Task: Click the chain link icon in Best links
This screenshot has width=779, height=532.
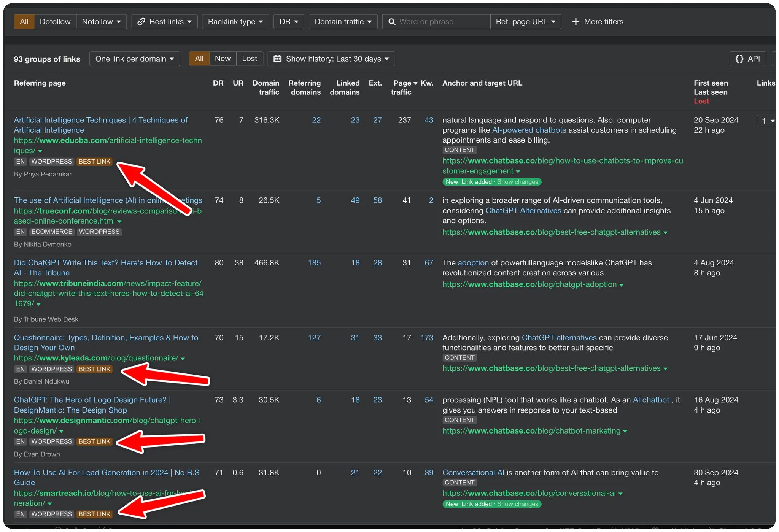Action: tap(141, 22)
